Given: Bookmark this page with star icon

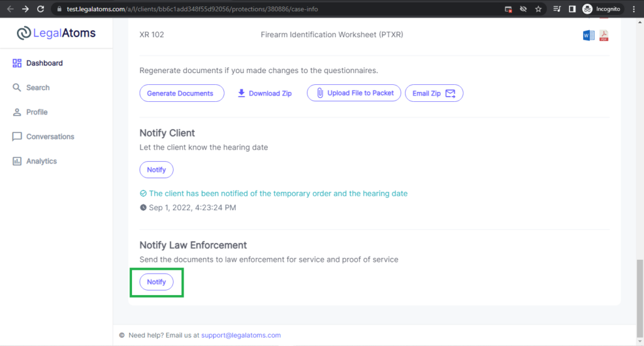Looking at the screenshot, I should tap(538, 9).
